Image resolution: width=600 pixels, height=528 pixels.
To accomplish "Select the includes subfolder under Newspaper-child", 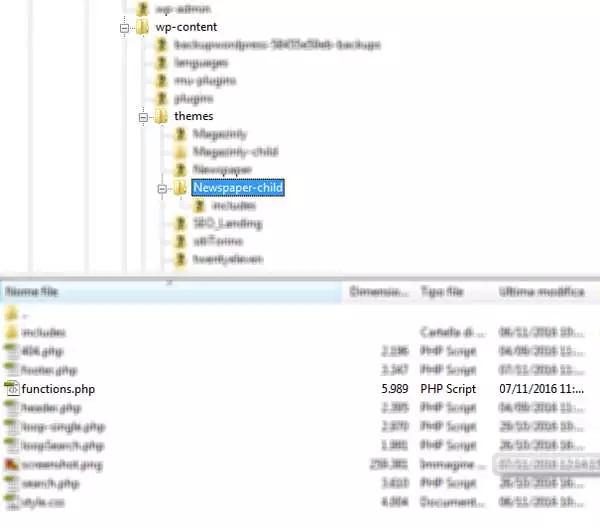I will (x=234, y=206).
